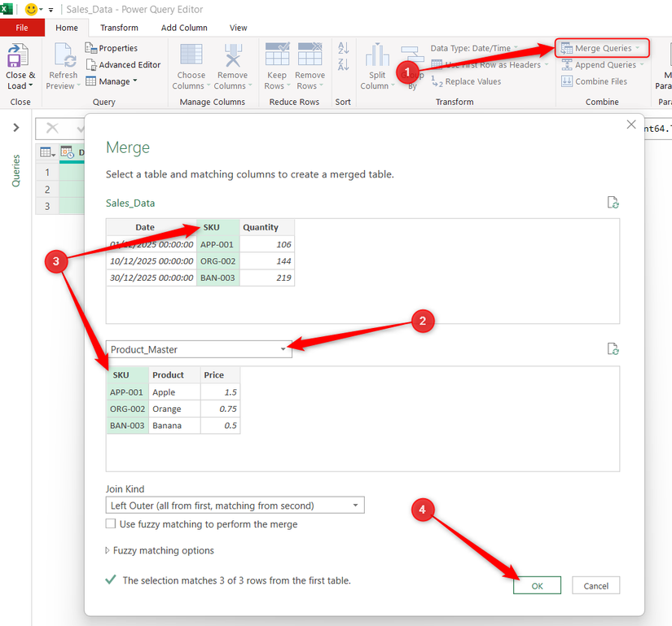672x626 pixels.
Task: Refresh the Sales_Data table preview icon
Action: [x=613, y=203]
